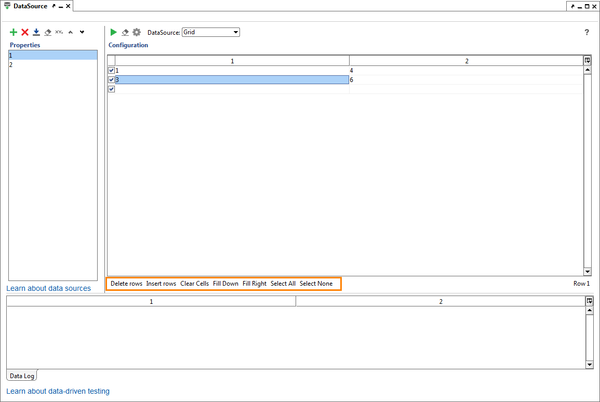The width and height of the screenshot is (600, 402).
Task: Toggle the checkbox for the second grid row
Action: click(111, 79)
